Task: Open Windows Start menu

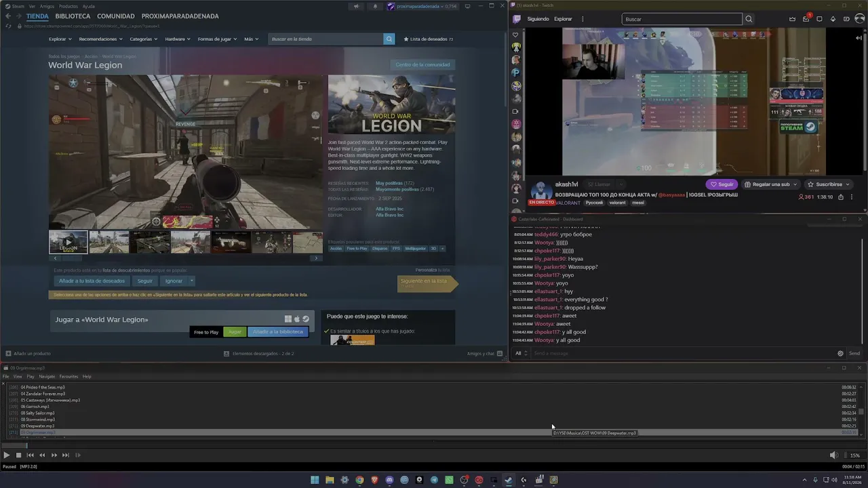Action: point(315,480)
